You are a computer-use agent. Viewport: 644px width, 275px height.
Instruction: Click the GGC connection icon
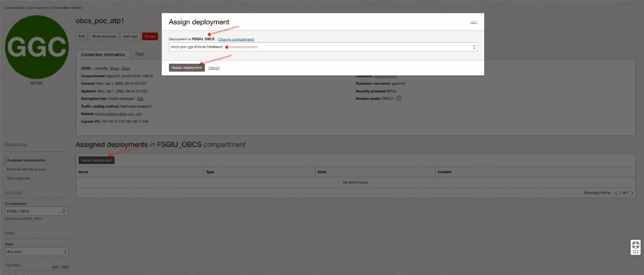pos(37,47)
